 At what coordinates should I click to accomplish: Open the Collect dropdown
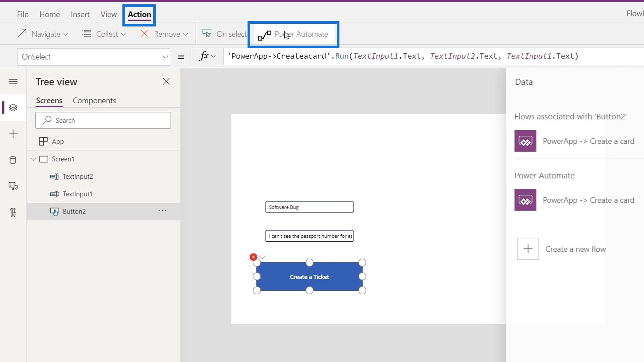tap(104, 34)
